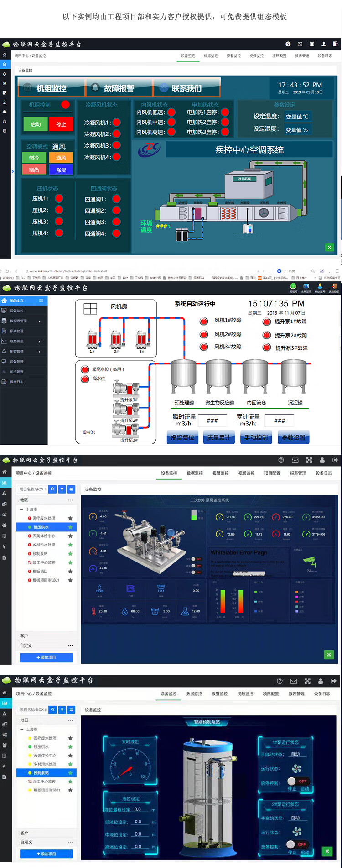Viewport: 342px width, 868px height.
Task: Click the 瞬时流量 value field
Action: click(212, 420)
